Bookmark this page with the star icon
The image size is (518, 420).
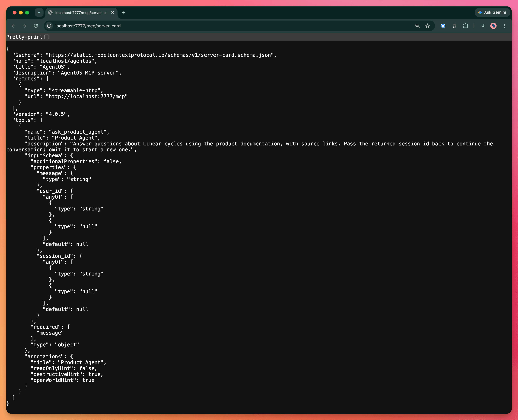[x=428, y=26]
